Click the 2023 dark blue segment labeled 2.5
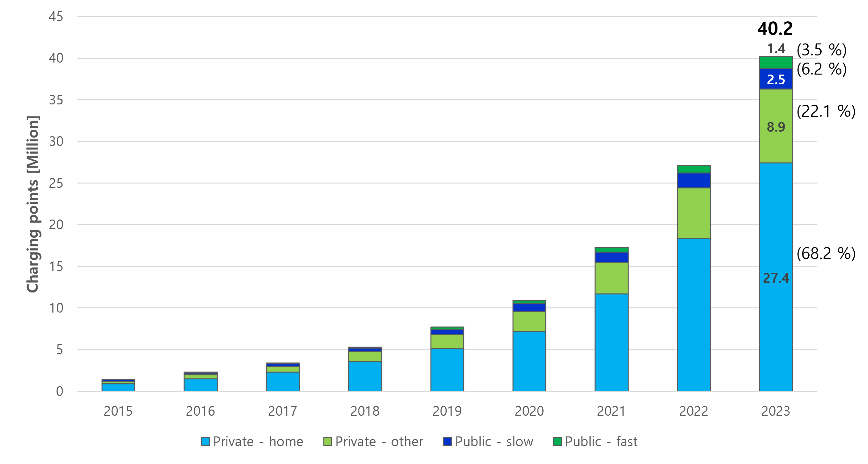The image size is (868, 464). coord(776,79)
